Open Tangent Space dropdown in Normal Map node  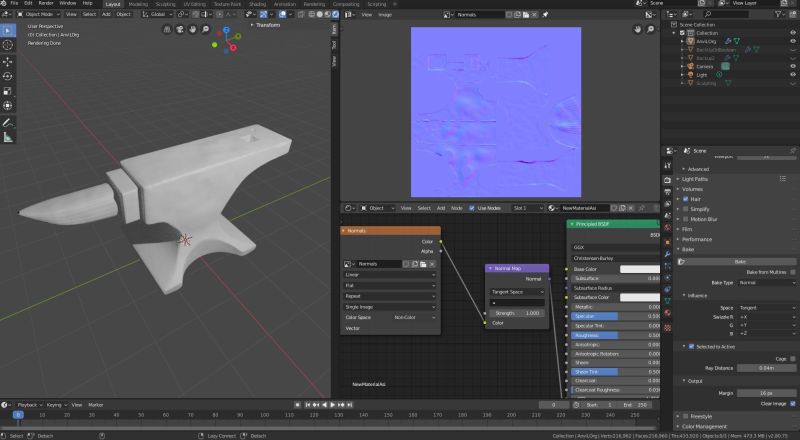click(x=517, y=292)
